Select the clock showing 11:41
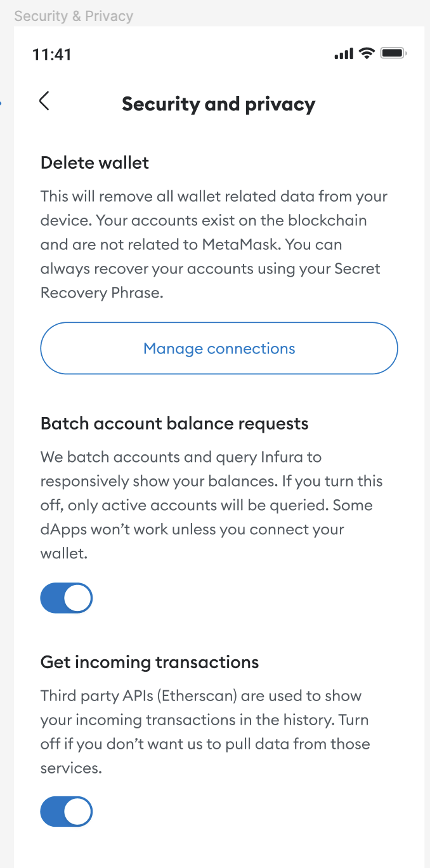 pos(51,55)
